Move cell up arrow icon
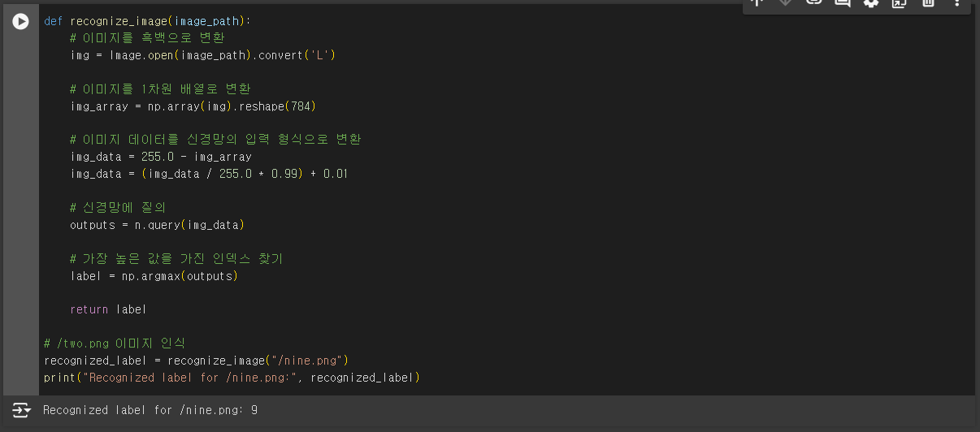Viewport: 980px width, 432px height. point(757,2)
